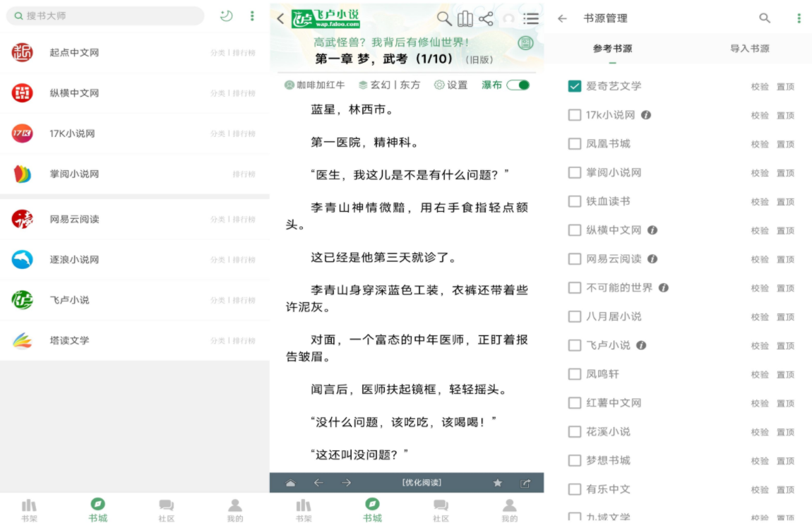Show info icon next to 不可能的世界

coord(664,287)
